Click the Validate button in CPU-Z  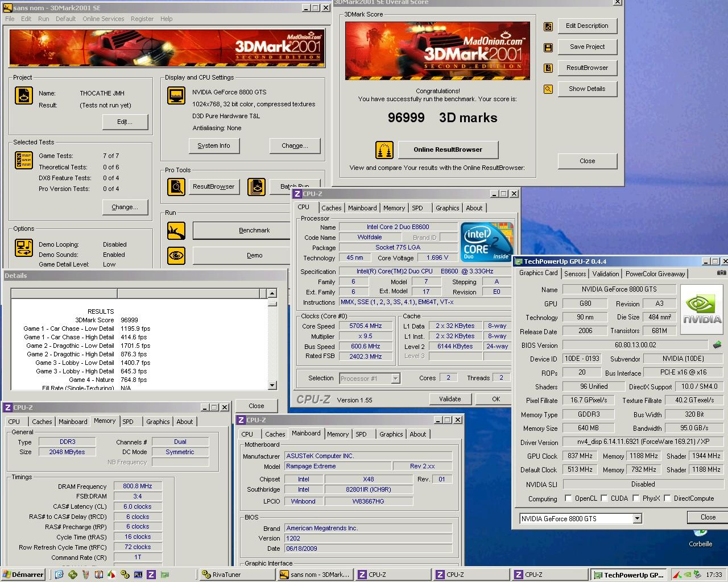tap(450, 399)
